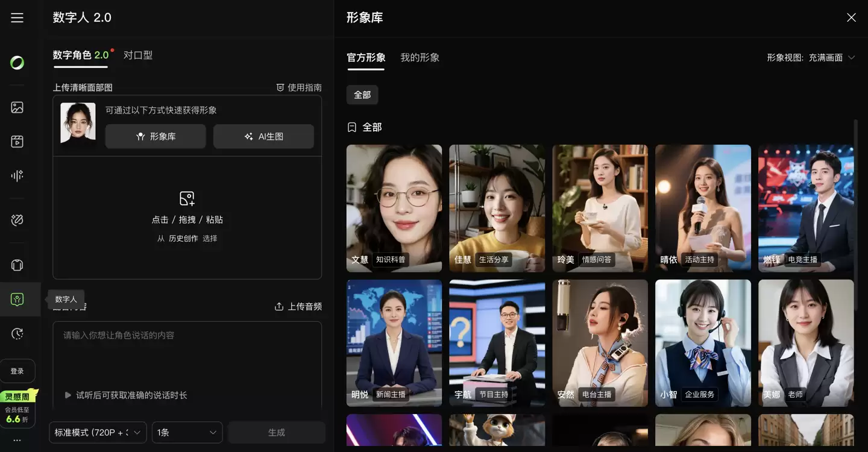Play the speech duration preview

[x=68, y=395]
